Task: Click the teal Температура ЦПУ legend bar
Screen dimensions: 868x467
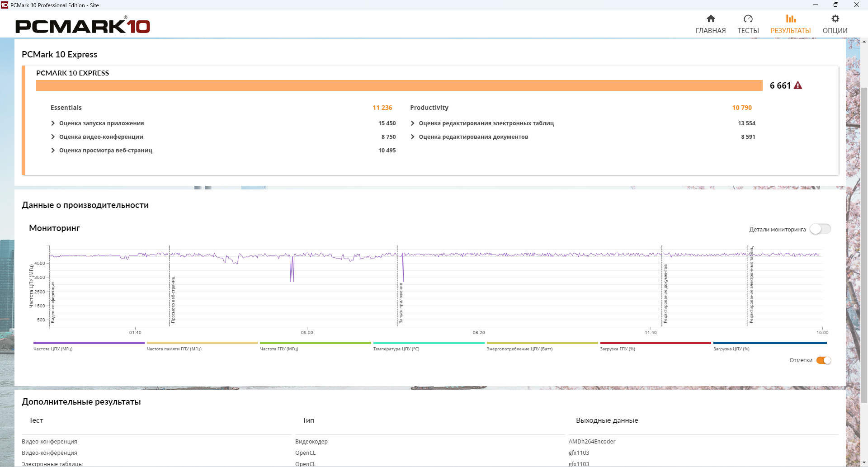Action: pos(429,343)
